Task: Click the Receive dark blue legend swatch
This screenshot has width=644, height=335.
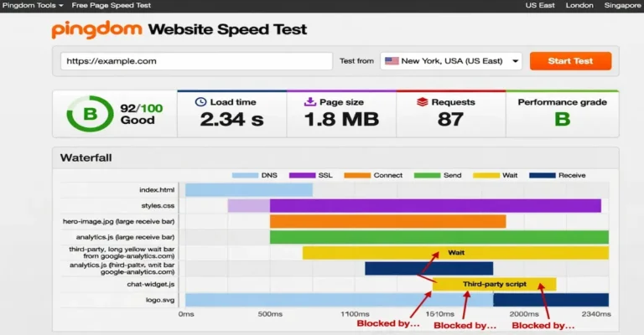Action: coord(543,176)
